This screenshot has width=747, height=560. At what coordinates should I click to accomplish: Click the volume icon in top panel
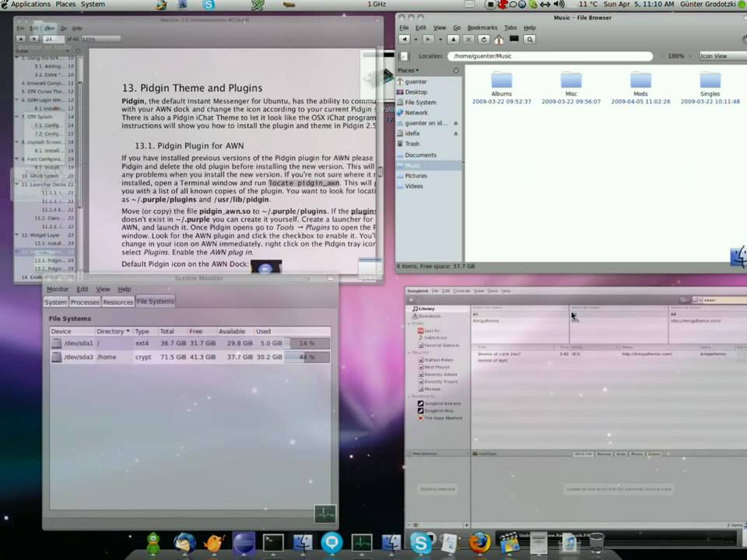[559, 5]
